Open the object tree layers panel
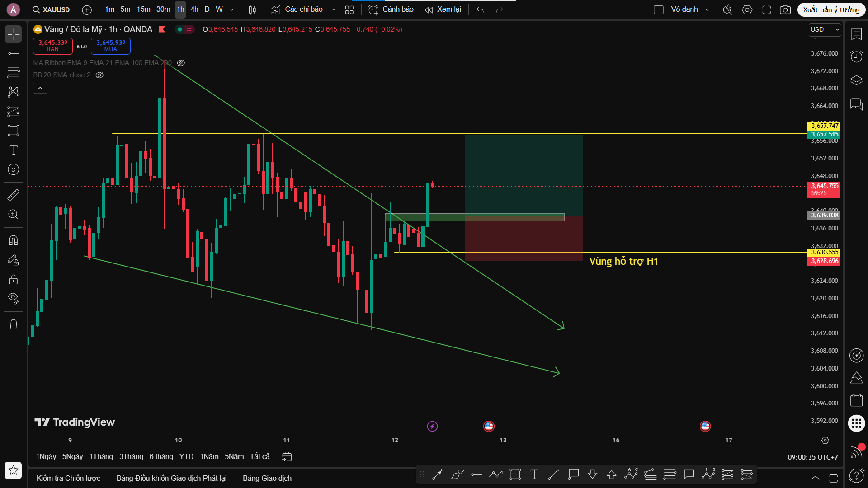Viewport: 868px width, 488px height. (x=857, y=80)
